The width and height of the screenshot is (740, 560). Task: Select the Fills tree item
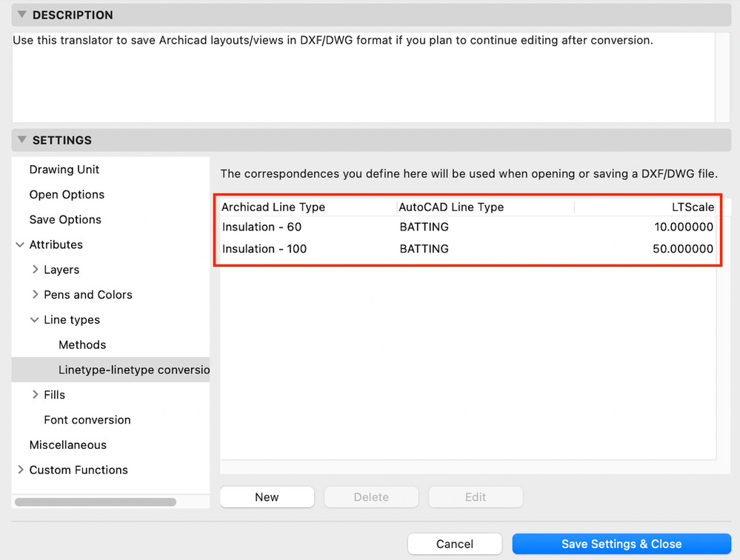(54, 394)
